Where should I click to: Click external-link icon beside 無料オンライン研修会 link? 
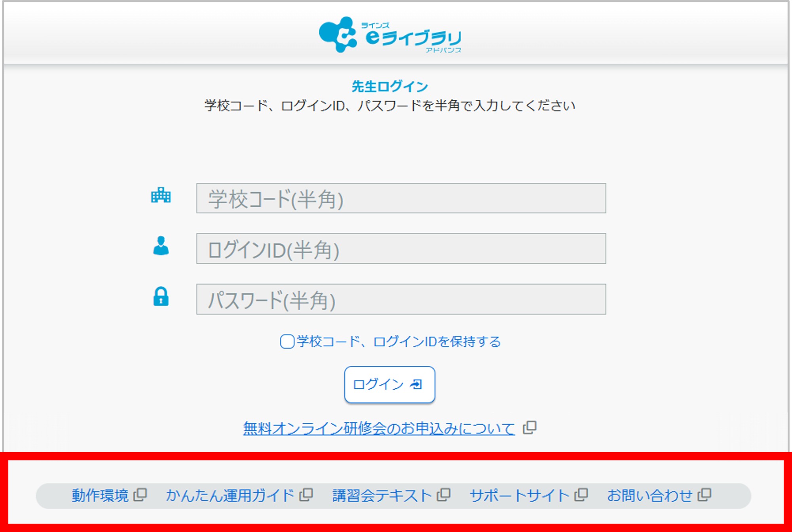530,427
